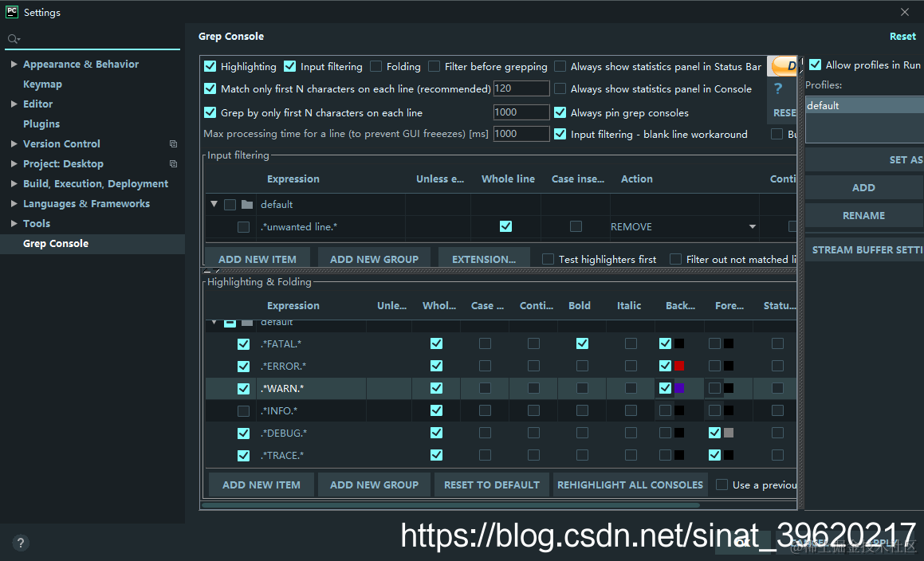This screenshot has width=924, height=561.
Task: Enable Filter before grepping
Action: [x=434, y=66]
